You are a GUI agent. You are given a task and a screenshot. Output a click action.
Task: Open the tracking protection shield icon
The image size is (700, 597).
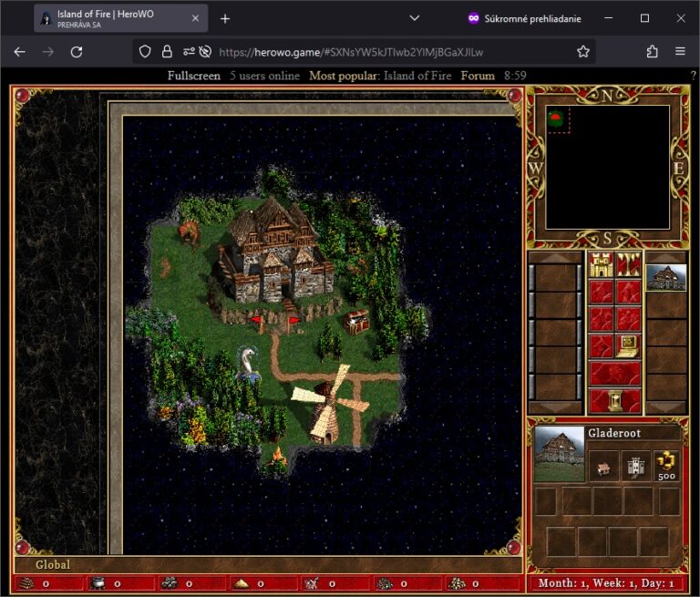tap(145, 52)
